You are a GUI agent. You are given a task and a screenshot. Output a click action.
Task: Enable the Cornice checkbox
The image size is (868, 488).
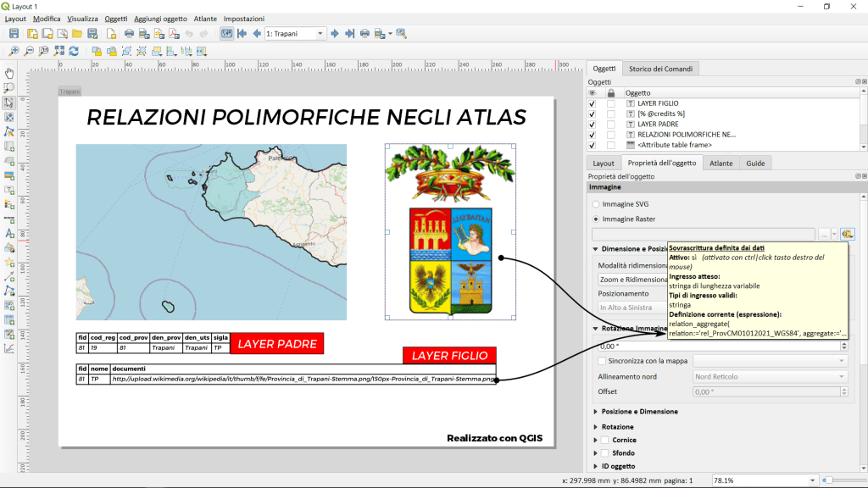[604, 440]
